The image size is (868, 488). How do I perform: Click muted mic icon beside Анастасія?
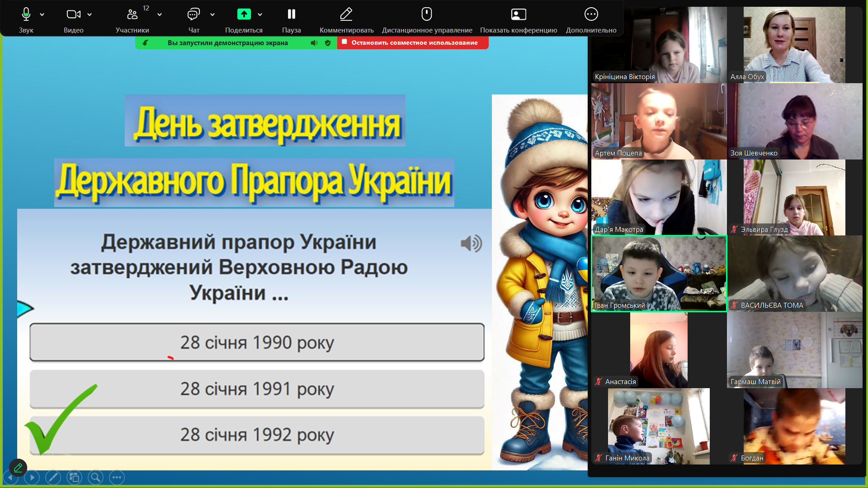[599, 381]
